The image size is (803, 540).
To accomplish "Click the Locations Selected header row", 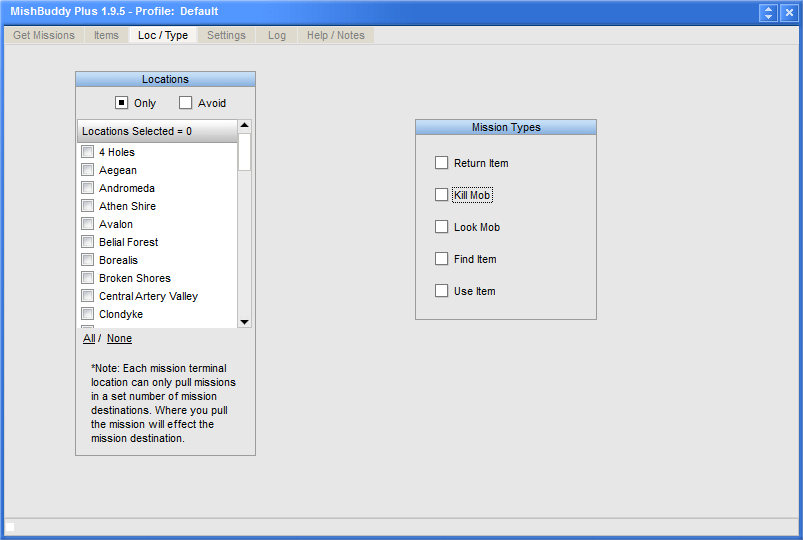I will [157, 131].
